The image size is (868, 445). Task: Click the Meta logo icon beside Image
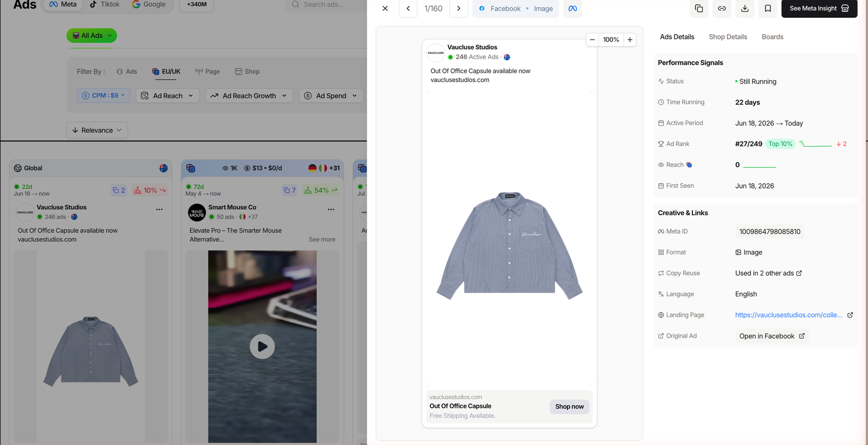pyautogui.click(x=572, y=9)
